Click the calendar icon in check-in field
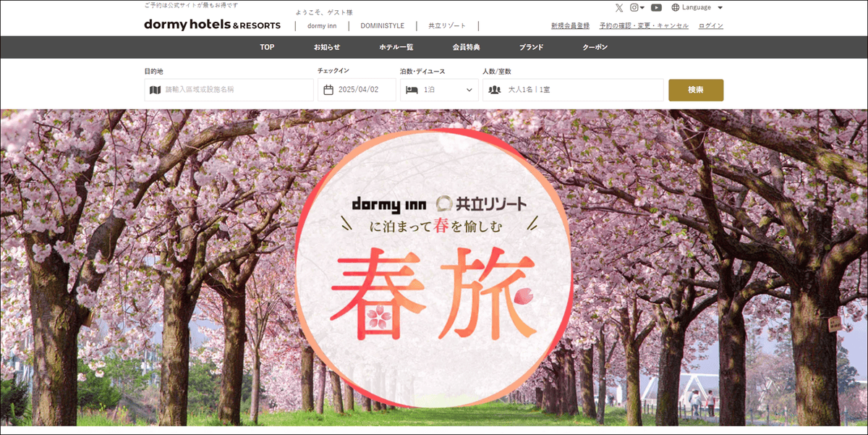Screen dimensions: 868x435 (x=328, y=90)
